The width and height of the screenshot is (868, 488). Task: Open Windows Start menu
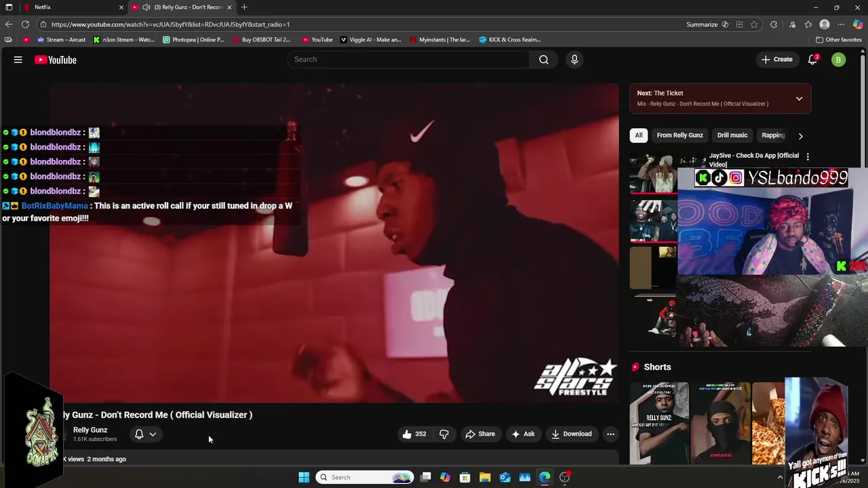pos(304,477)
